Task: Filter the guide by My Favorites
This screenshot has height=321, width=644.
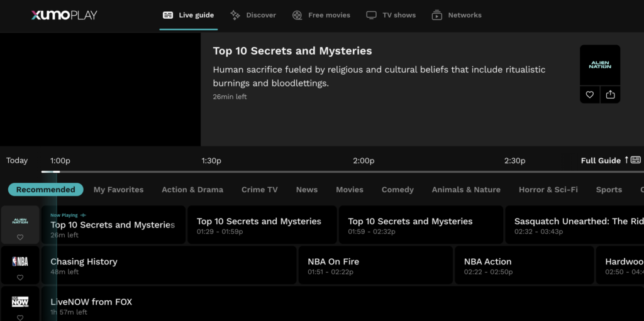Action: pos(119,190)
